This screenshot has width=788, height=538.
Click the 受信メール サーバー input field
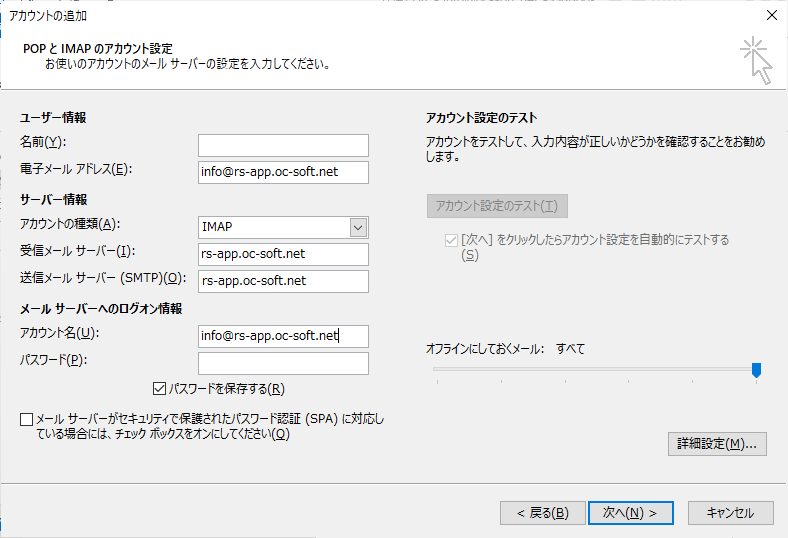(283, 254)
